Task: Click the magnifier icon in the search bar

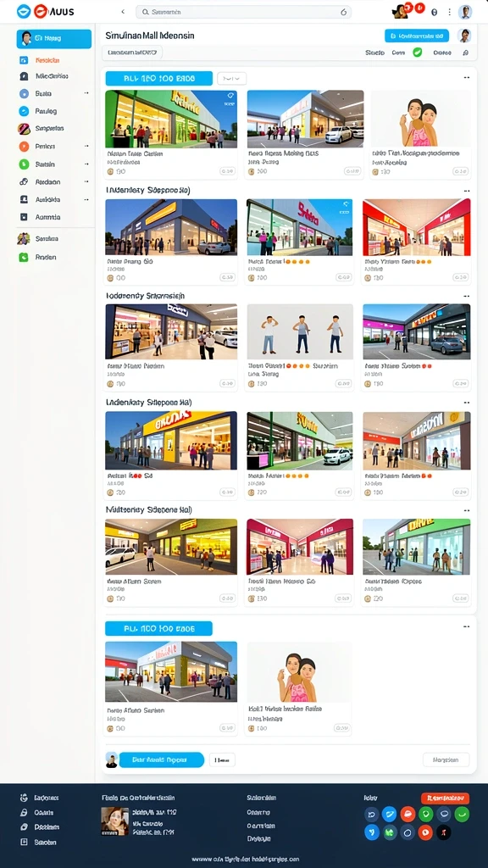Action: (x=146, y=12)
